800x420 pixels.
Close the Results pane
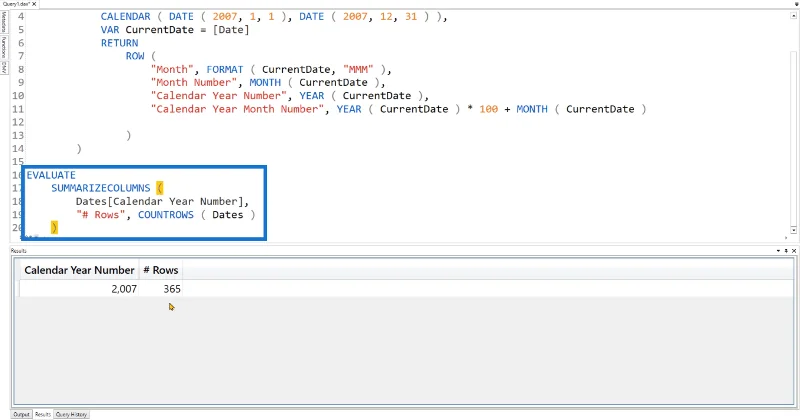pos(794,251)
